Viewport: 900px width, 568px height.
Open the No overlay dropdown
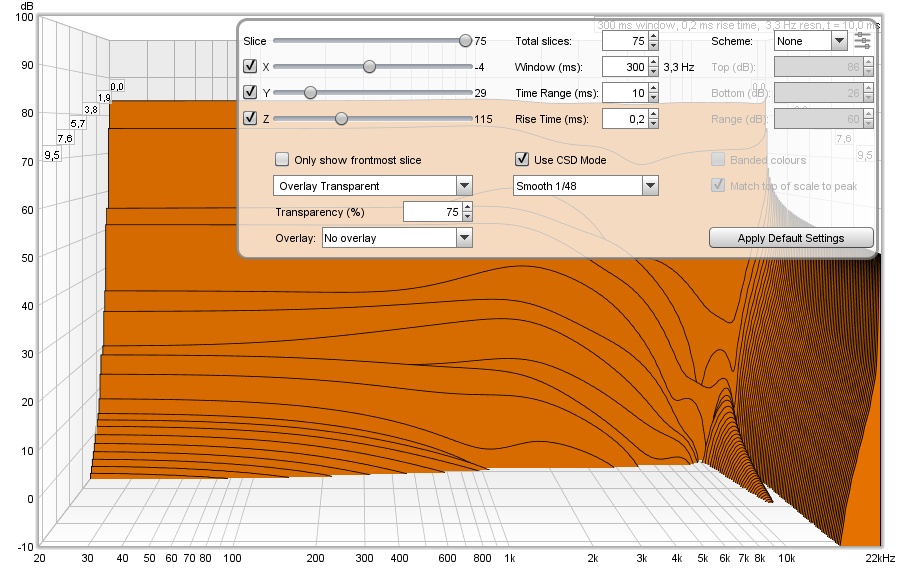(397, 238)
